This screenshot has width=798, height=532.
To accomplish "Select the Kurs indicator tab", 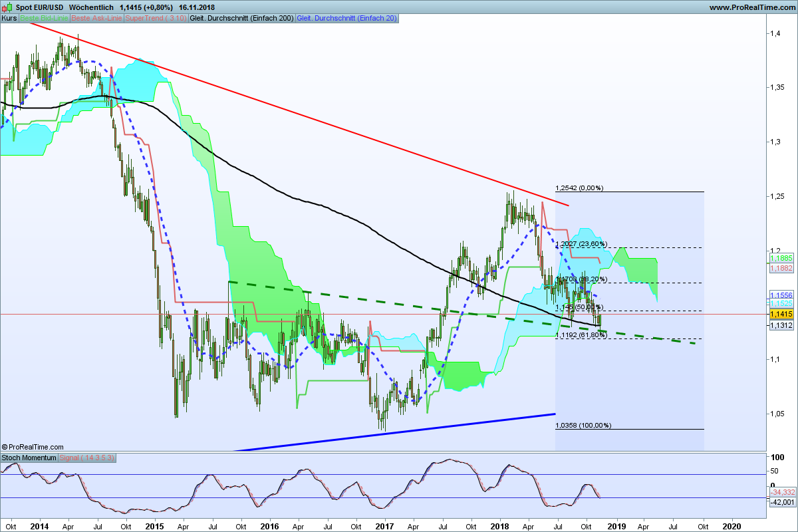I will tap(9, 19).
